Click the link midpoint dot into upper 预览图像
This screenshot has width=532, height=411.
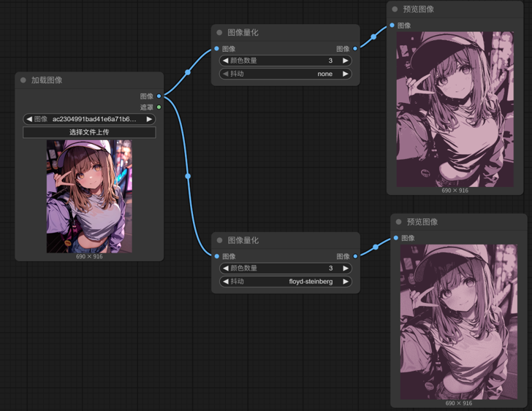tap(373, 37)
